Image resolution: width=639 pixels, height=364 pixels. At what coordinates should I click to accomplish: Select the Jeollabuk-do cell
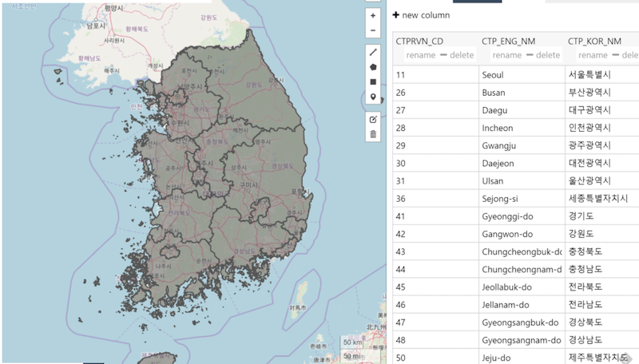click(x=522, y=287)
